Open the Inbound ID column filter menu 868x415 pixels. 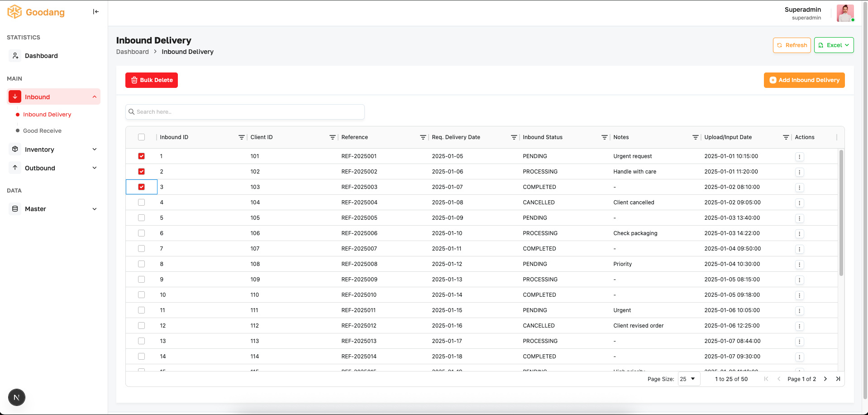click(241, 137)
